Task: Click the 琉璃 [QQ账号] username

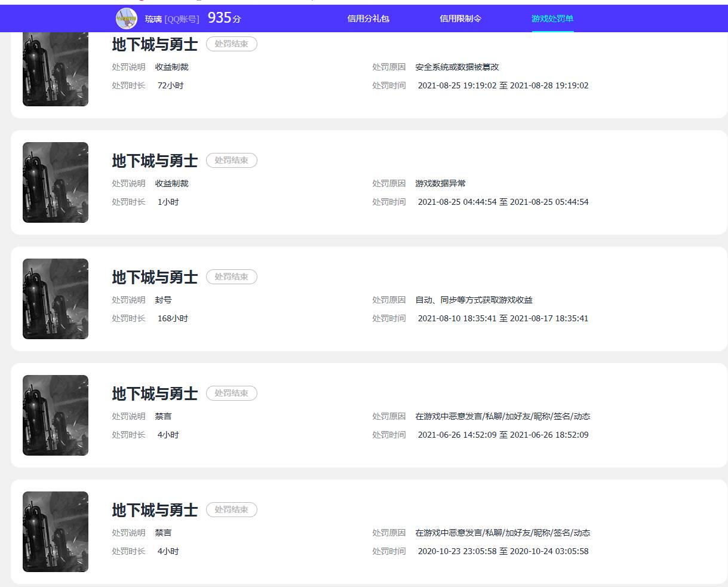Action: [172, 19]
